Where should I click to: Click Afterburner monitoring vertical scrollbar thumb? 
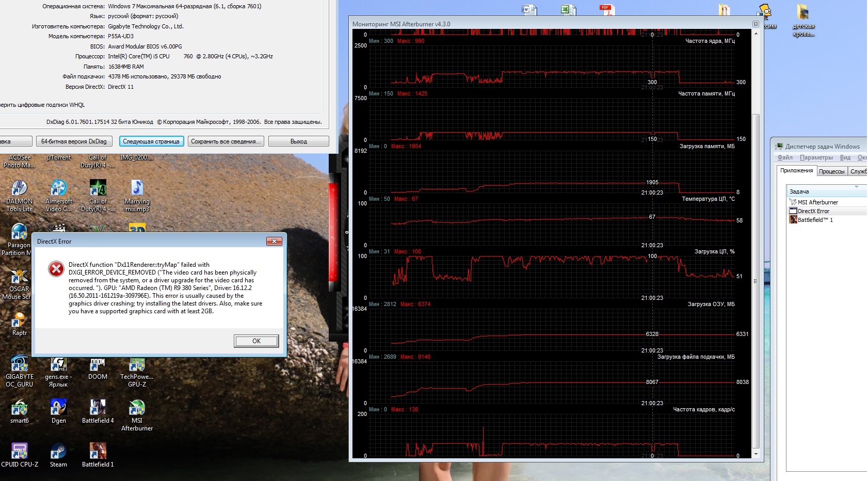756,281
